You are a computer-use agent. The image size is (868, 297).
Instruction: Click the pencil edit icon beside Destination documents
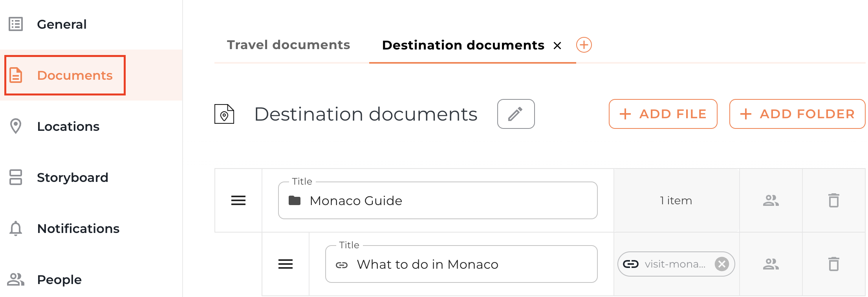[x=515, y=114]
